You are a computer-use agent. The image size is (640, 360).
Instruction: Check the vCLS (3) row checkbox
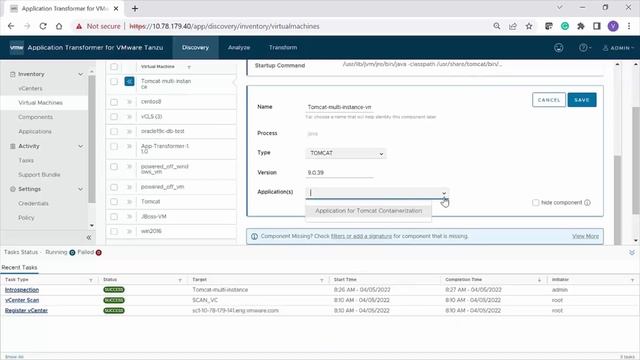[114, 117]
